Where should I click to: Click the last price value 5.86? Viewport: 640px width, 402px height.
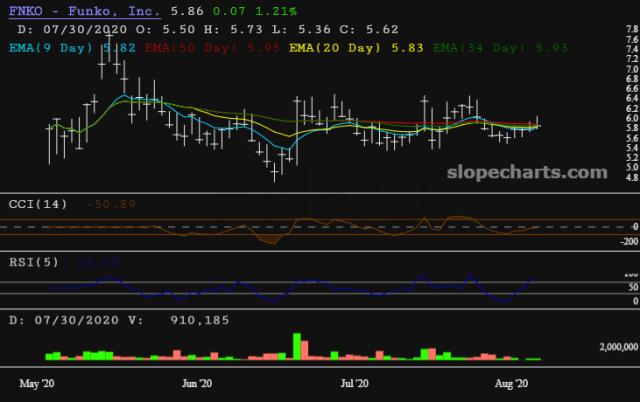187,11
